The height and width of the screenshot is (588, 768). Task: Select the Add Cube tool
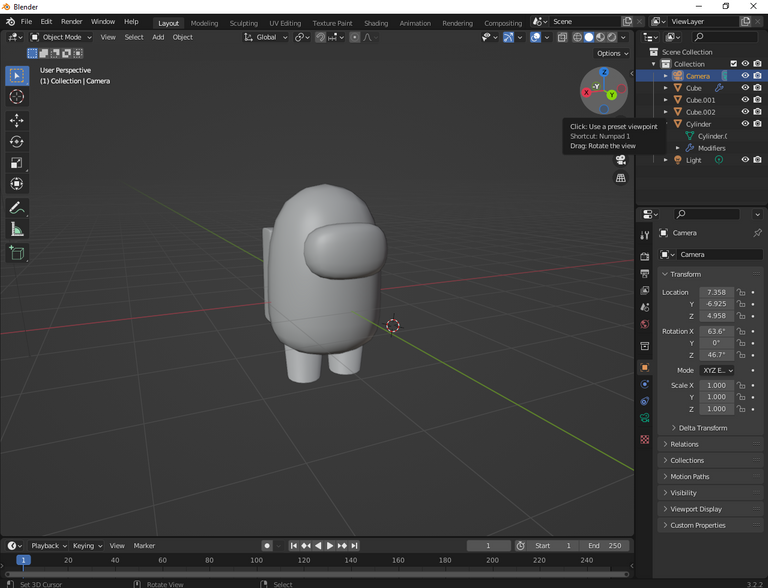click(17, 253)
